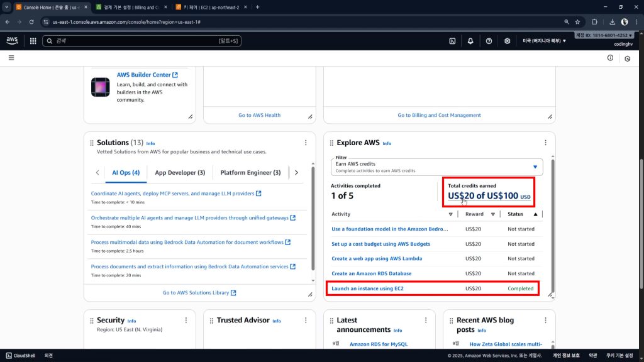Open Create an Amazon RDS Database activity
The image size is (644, 362).
click(x=371, y=273)
